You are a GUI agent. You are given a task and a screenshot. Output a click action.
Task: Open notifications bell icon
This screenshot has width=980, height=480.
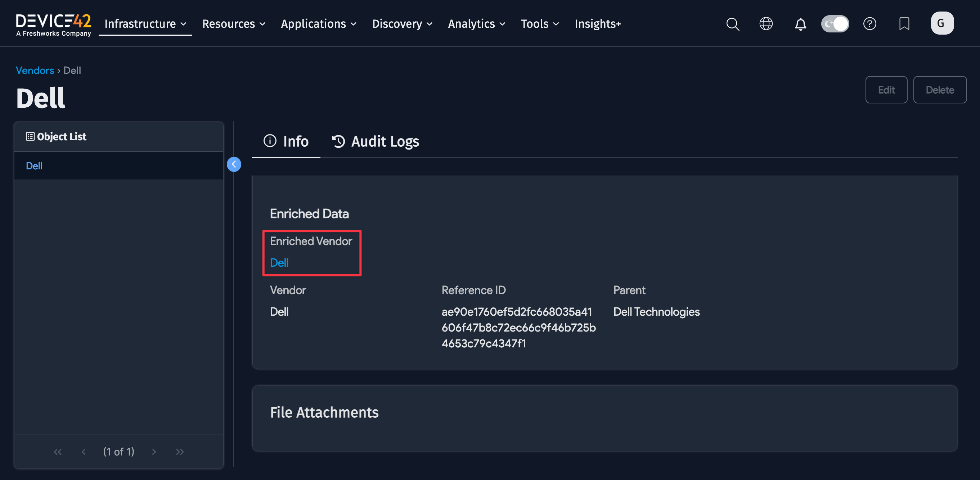[x=800, y=24]
